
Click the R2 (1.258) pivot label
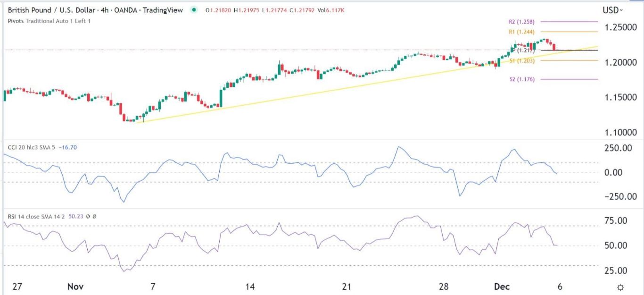point(522,22)
